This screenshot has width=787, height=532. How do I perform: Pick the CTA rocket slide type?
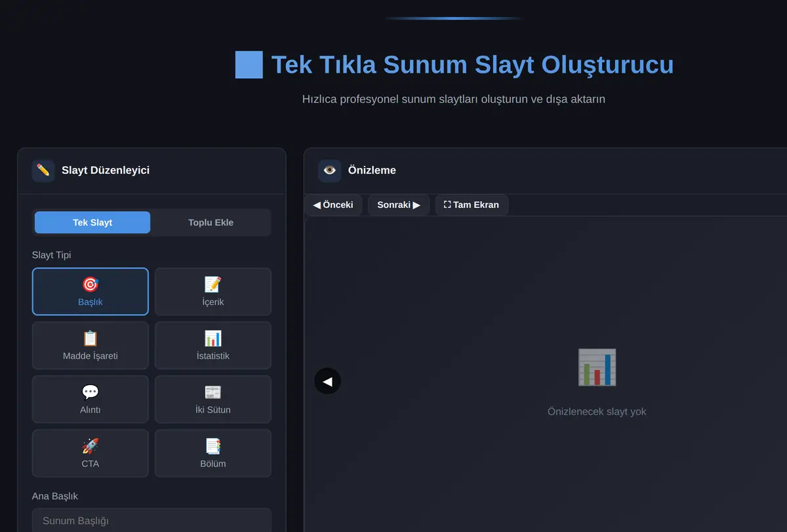91,453
